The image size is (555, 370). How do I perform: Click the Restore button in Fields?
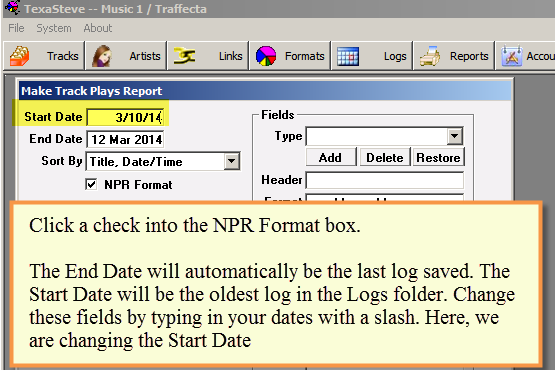coord(438,157)
